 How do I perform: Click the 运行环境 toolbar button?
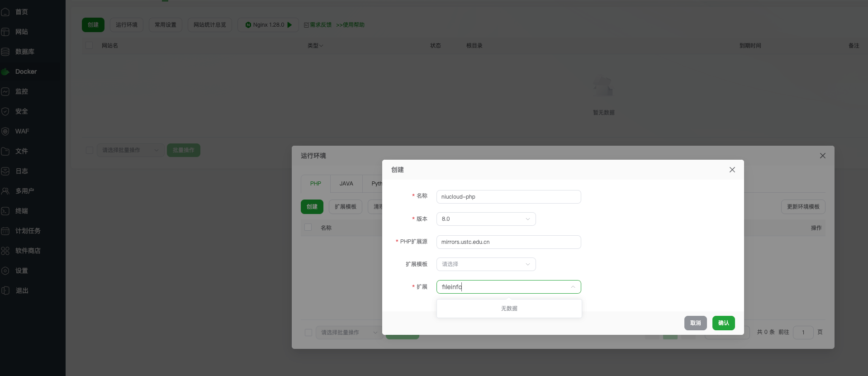(x=127, y=25)
